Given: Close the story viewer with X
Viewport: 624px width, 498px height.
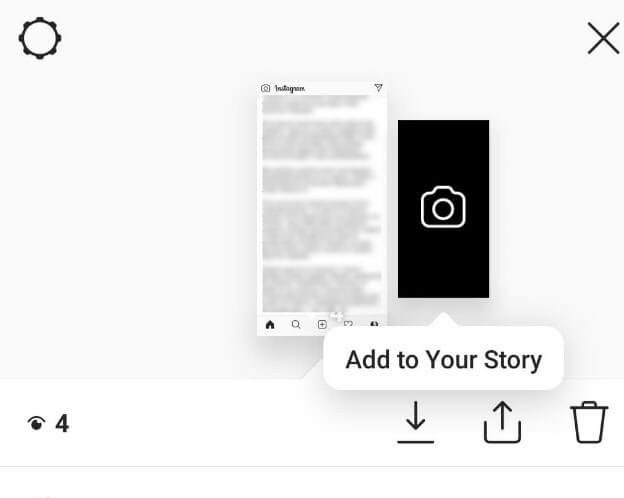Looking at the screenshot, I should tap(603, 38).
